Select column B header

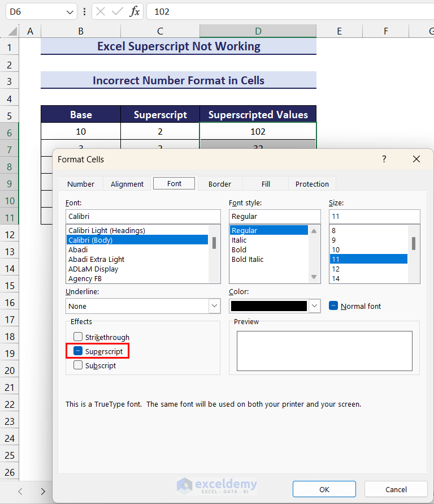(x=81, y=31)
